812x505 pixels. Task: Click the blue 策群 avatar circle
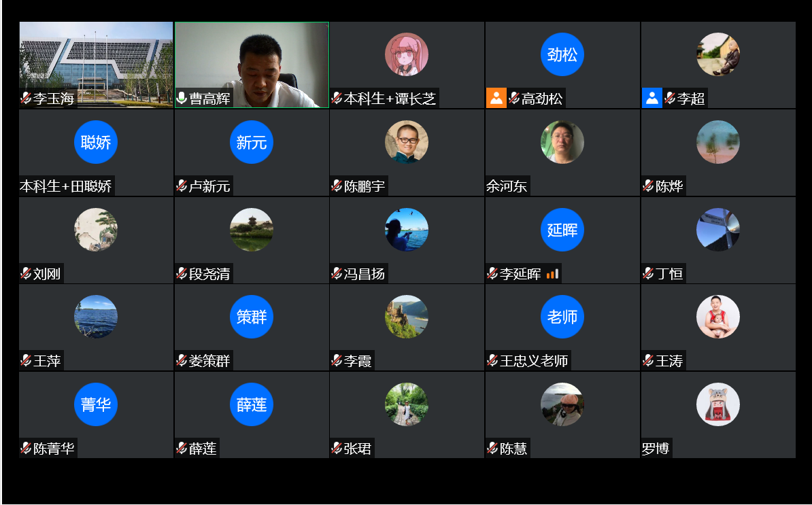point(252,317)
